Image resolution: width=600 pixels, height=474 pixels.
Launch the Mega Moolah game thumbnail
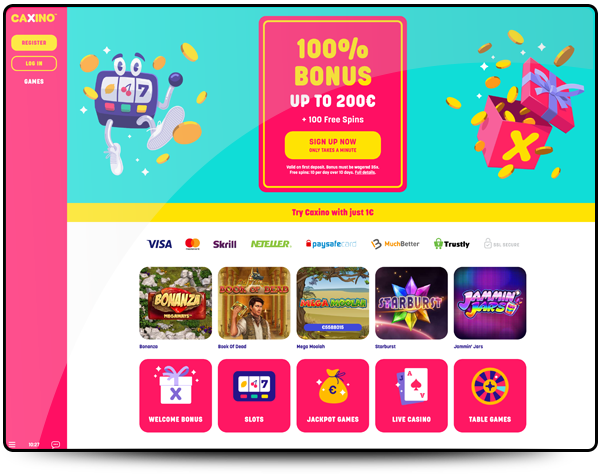333,303
